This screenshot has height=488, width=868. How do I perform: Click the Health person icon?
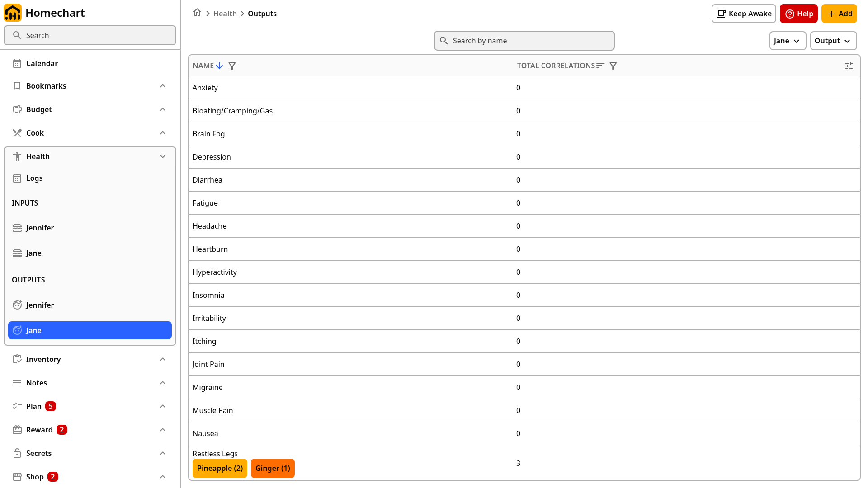[17, 156]
